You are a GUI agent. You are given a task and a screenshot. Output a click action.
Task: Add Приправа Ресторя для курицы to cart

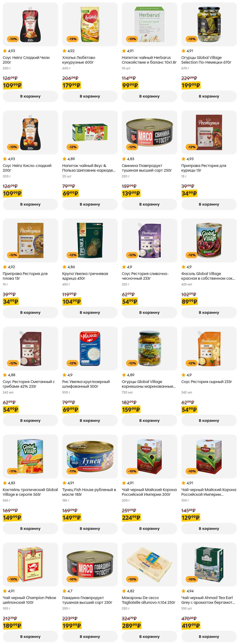pos(209,204)
